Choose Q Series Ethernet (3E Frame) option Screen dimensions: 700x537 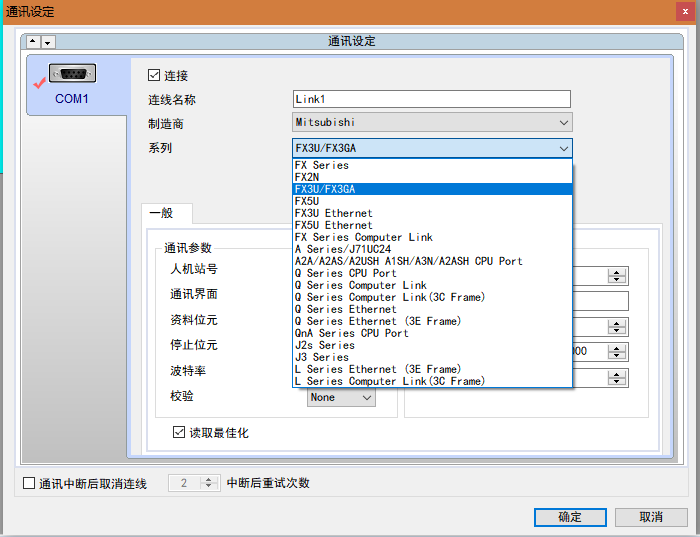(x=377, y=321)
